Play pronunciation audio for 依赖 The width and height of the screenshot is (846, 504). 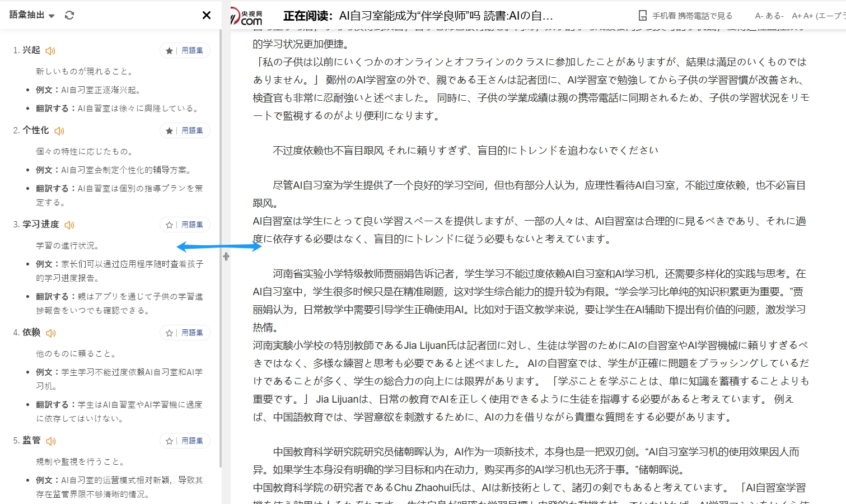pyautogui.click(x=50, y=333)
